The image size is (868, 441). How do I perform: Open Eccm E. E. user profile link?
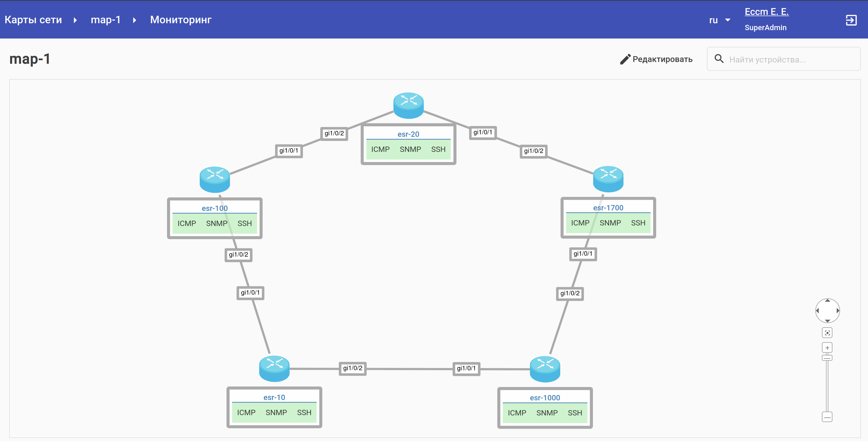766,12
